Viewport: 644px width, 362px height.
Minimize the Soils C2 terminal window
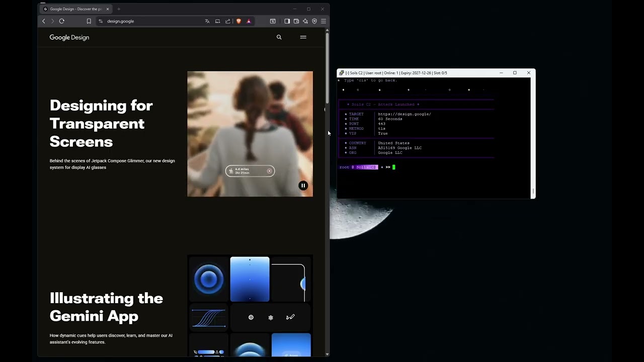tap(501, 73)
